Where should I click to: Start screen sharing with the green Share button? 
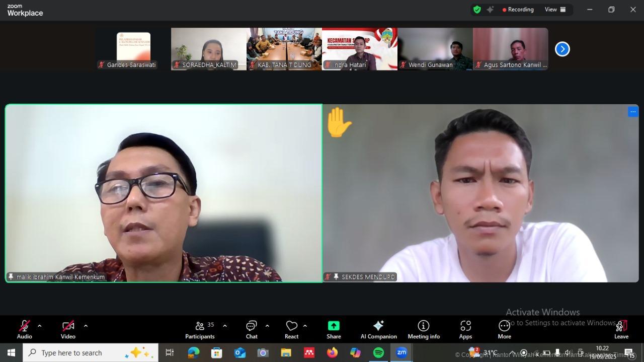[334, 330]
